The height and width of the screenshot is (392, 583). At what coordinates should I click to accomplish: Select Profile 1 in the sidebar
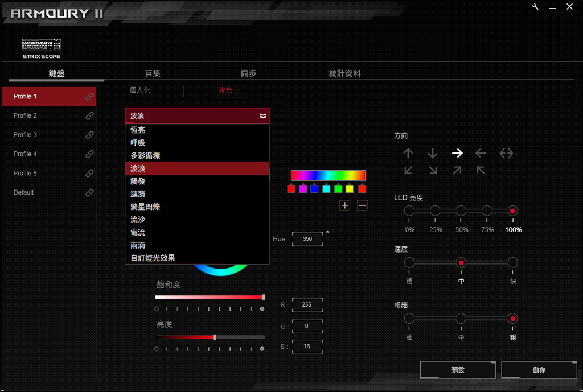49,97
